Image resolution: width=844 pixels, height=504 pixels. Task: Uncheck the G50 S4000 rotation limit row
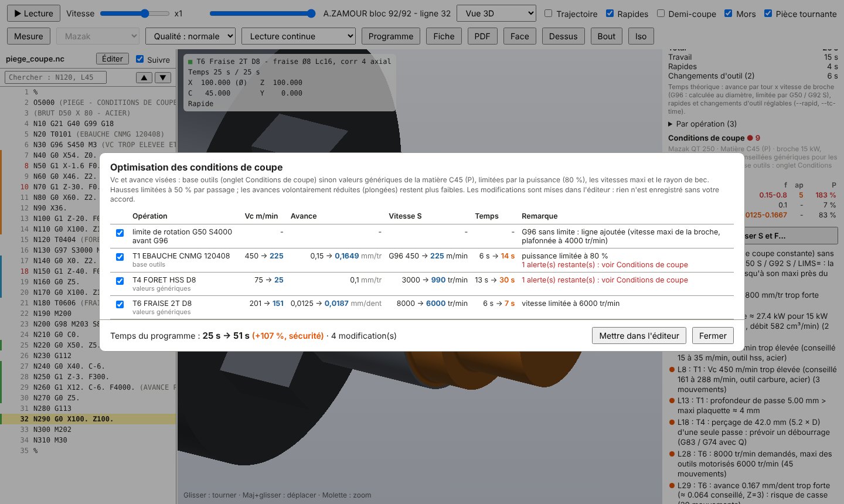tap(120, 233)
